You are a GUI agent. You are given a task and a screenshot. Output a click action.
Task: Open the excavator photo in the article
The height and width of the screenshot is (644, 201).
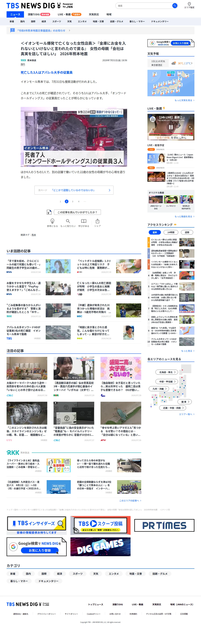tap(74, 137)
